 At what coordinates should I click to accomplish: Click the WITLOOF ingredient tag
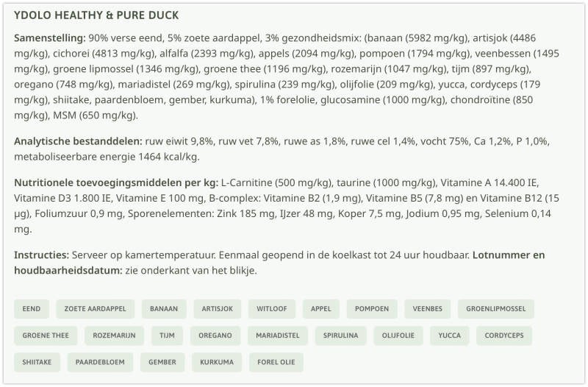[271, 309]
